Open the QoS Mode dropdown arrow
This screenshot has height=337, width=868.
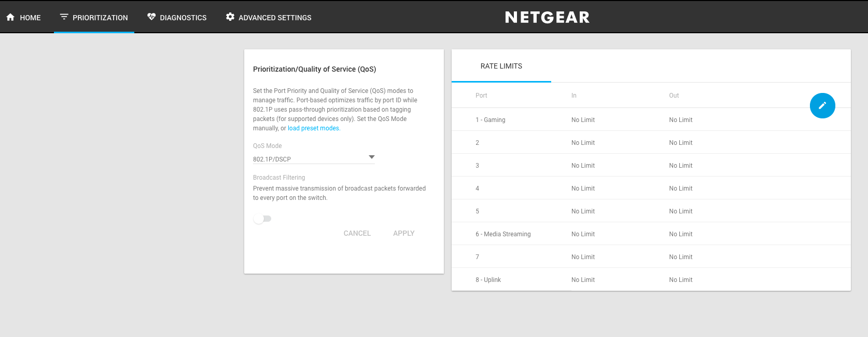coord(372,157)
